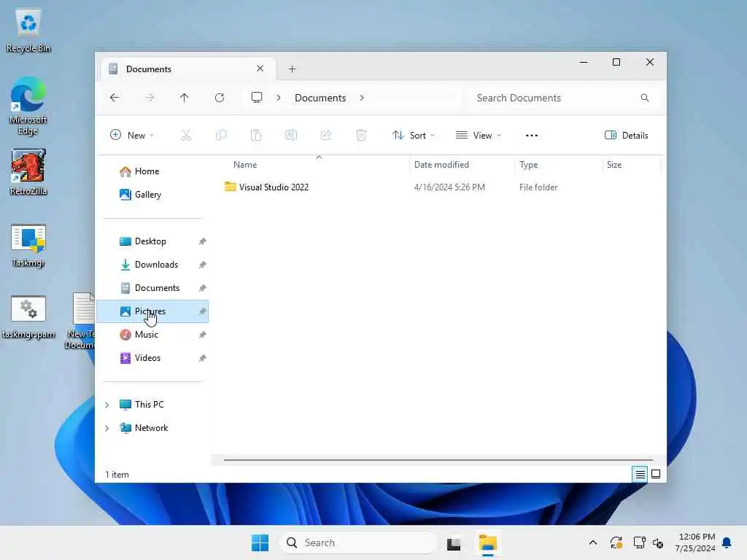Open the notification bell in taskbar
This screenshot has width=747, height=560.
pos(727,542)
